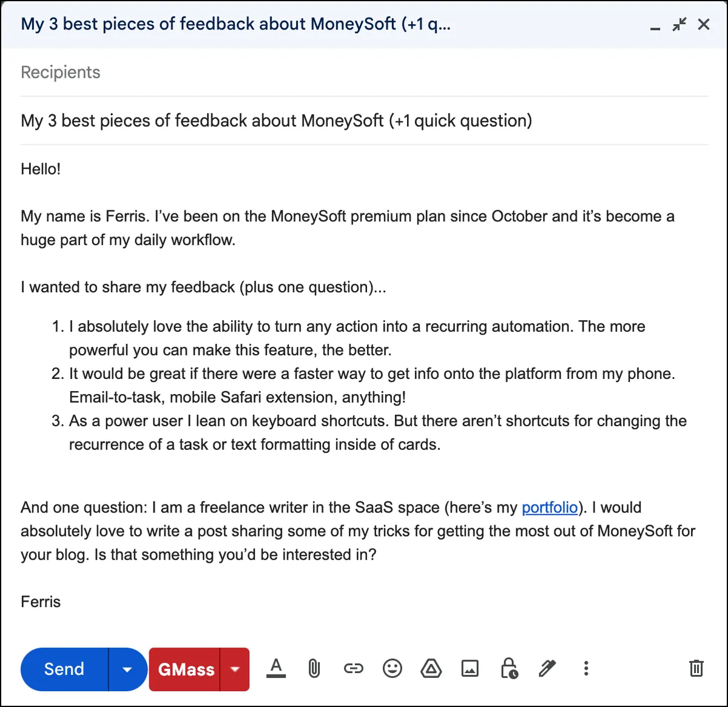This screenshot has width=728, height=707.
Task: Expand the Send options arrow
Action: 127,669
